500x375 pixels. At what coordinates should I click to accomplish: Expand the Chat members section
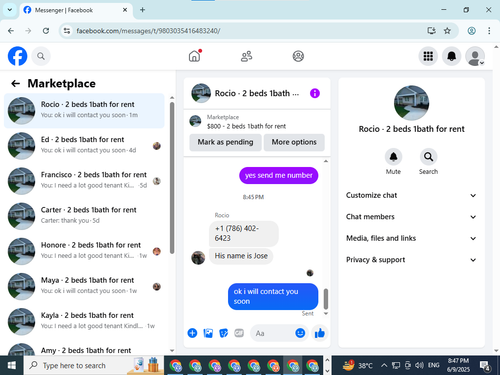[411, 217]
